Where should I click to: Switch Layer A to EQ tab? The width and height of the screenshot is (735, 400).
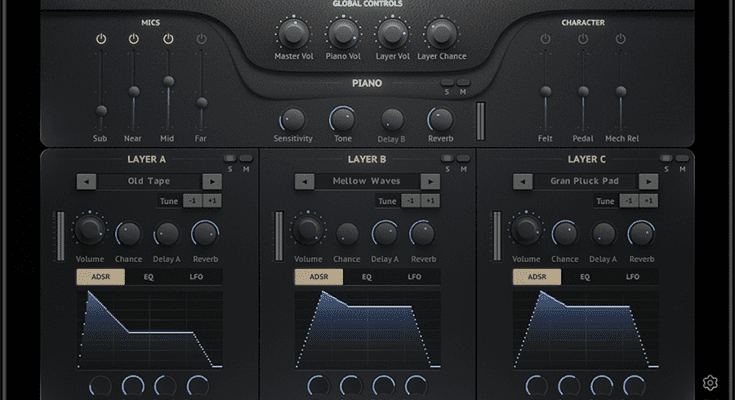[x=148, y=277]
